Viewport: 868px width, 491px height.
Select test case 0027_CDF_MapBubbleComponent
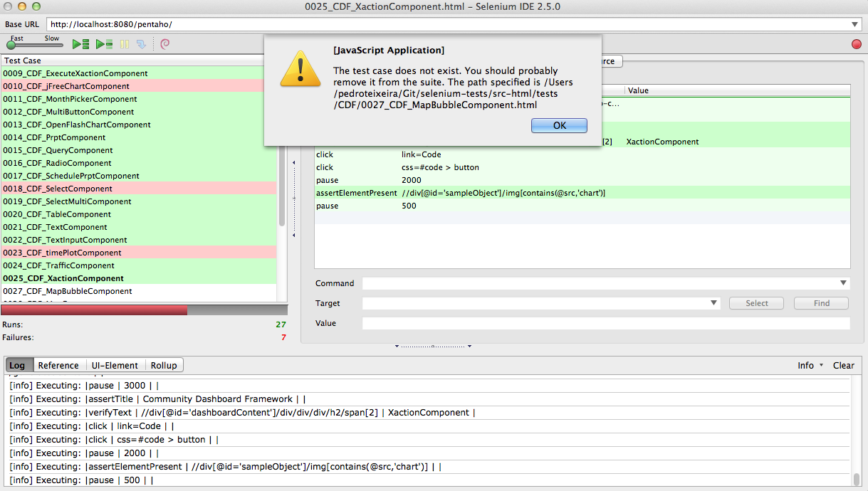(x=139, y=291)
